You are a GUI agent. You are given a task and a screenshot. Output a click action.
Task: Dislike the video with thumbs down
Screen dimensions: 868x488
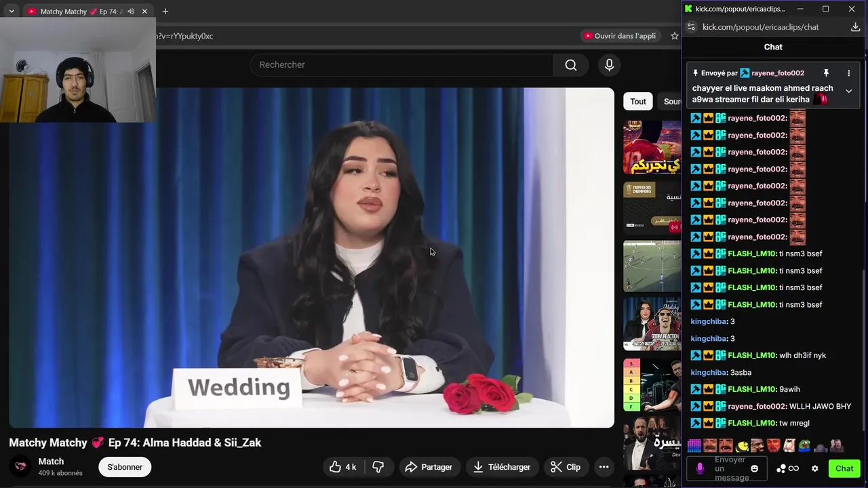[378, 467]
